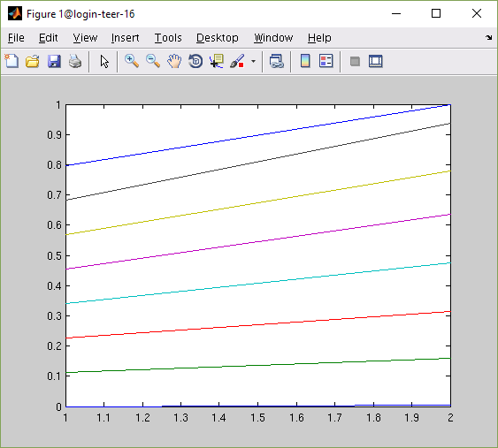Viewport: 498px width, 448px height.
Task: Click the Show Plot Tools dock icon
Action: point(375,61)
